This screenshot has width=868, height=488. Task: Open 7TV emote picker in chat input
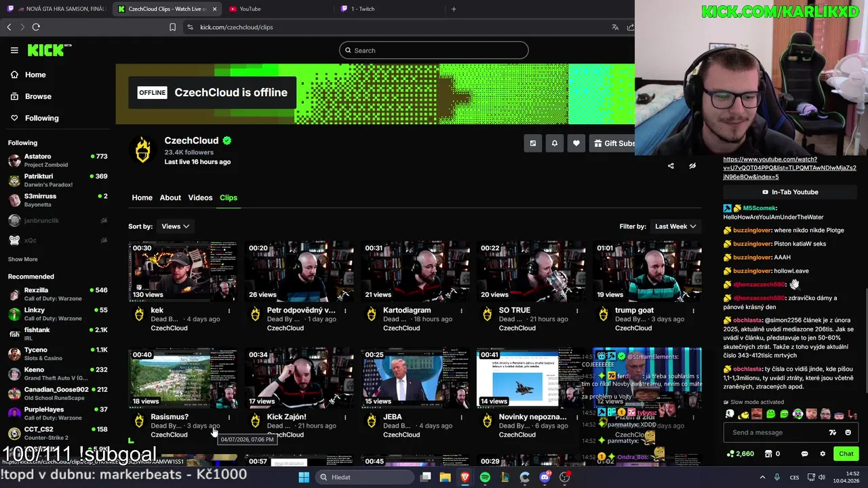(x=833, y=432)
